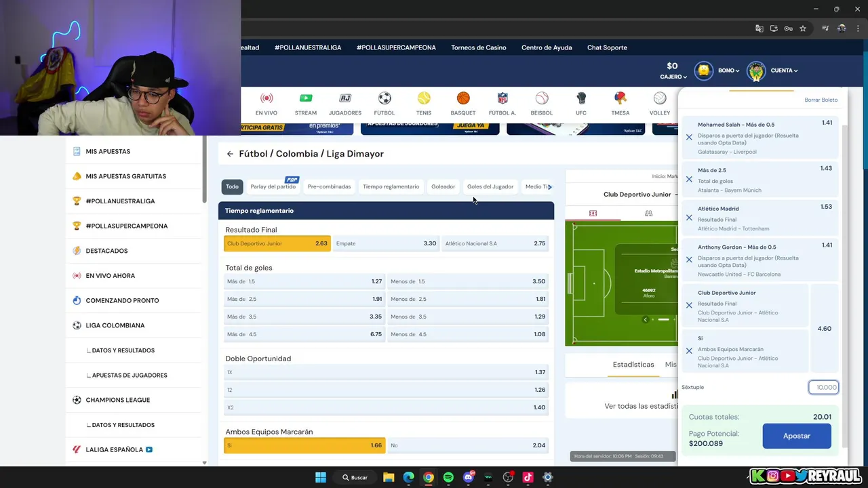Remove Atalanta – Bayern Münich Más de 2.5 pick

point(689,180)
